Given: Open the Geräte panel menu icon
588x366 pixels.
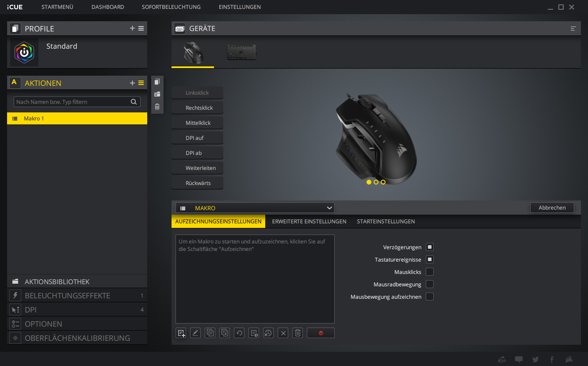Looking at the screenshot, I should click(x=573, y=28).
